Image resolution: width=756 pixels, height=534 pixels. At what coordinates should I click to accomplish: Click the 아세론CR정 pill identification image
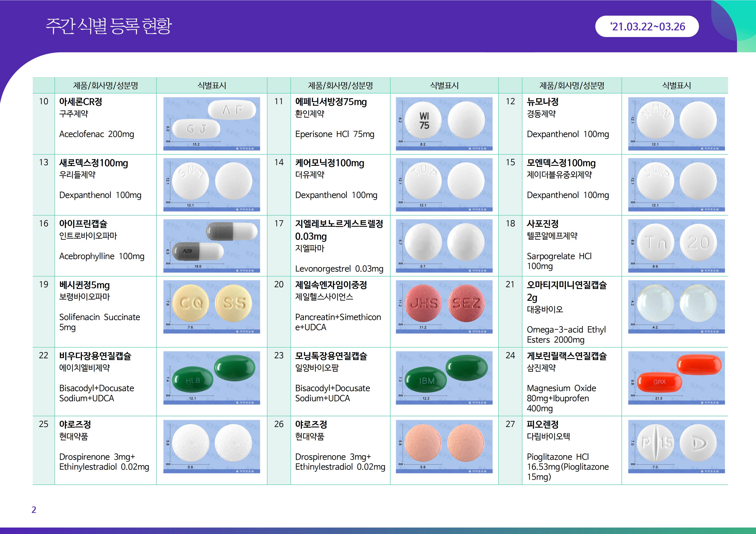(211, 124)
